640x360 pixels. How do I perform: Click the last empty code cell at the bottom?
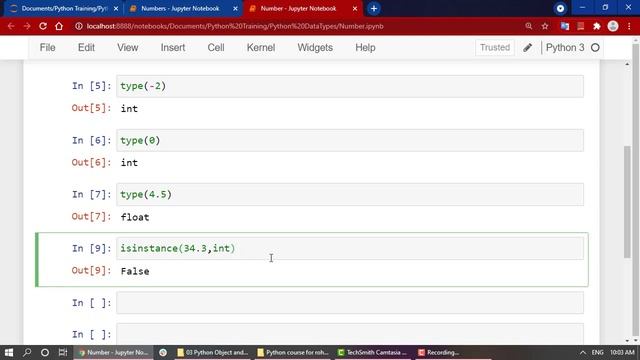350,334
